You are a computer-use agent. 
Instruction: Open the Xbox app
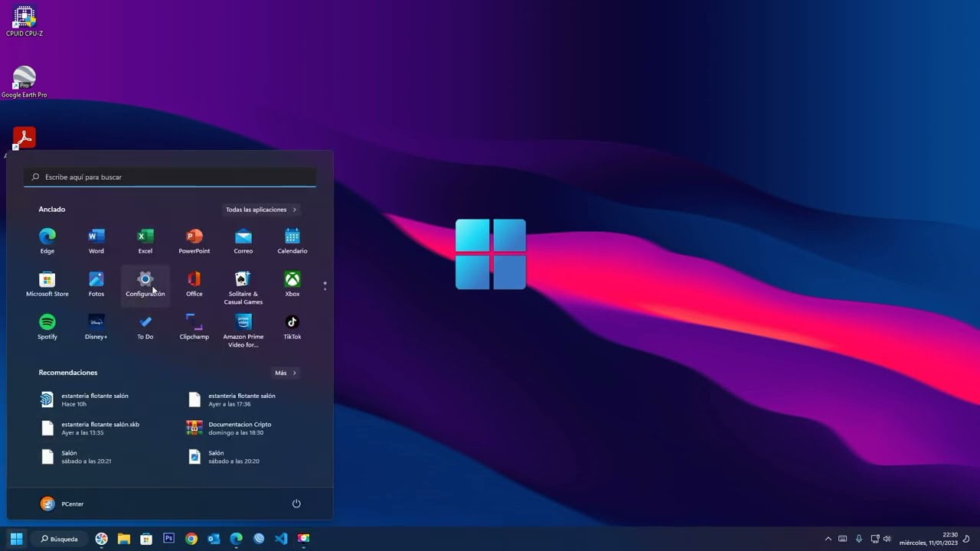point(292,283)
